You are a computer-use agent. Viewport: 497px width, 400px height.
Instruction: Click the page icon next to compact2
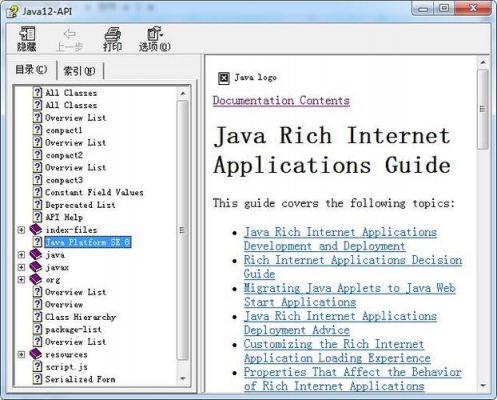[38, 155]
